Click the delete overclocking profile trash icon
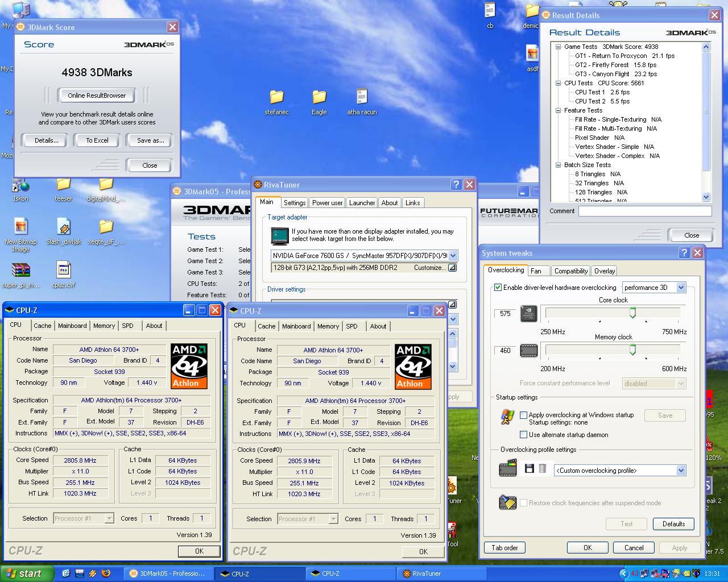 (543, 469)
